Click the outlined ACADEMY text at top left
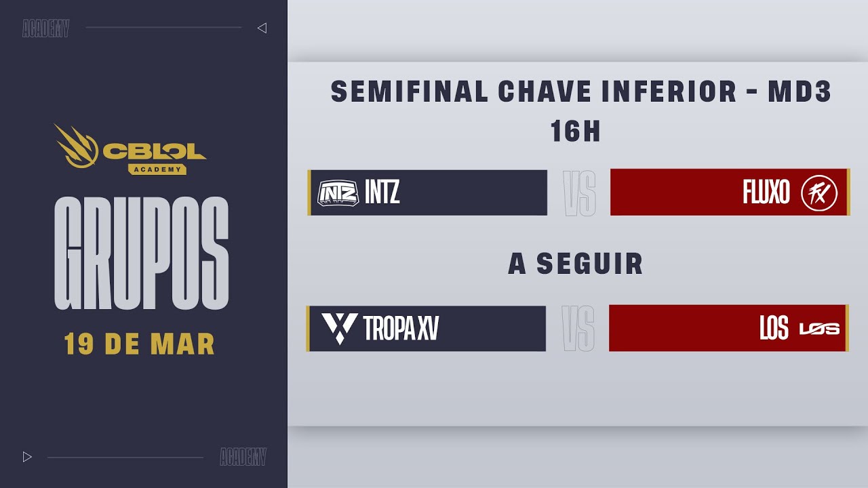Screen dimensions: 868x488 pyautogui.click(x=45, y=29)
